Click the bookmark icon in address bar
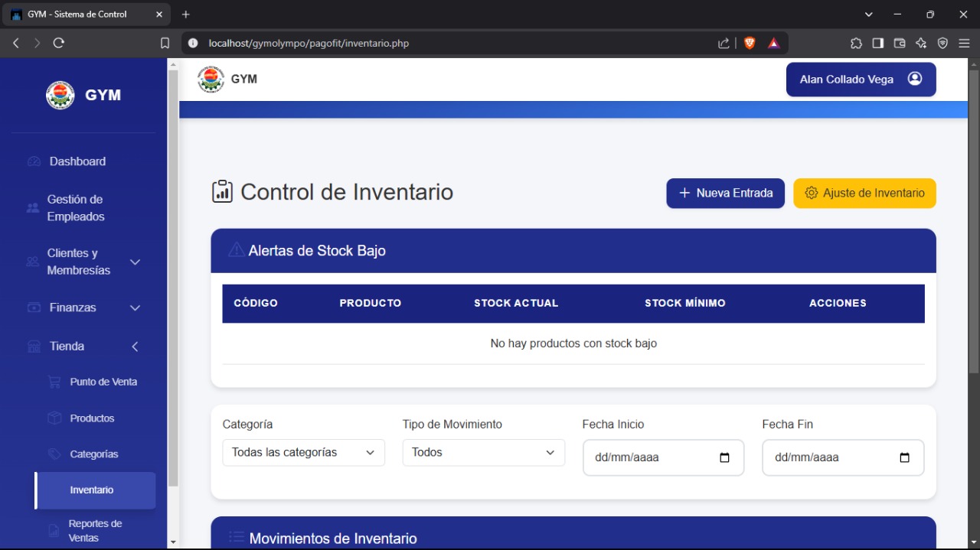This screenshot has width=980, height=550. (x=165, y=44)
